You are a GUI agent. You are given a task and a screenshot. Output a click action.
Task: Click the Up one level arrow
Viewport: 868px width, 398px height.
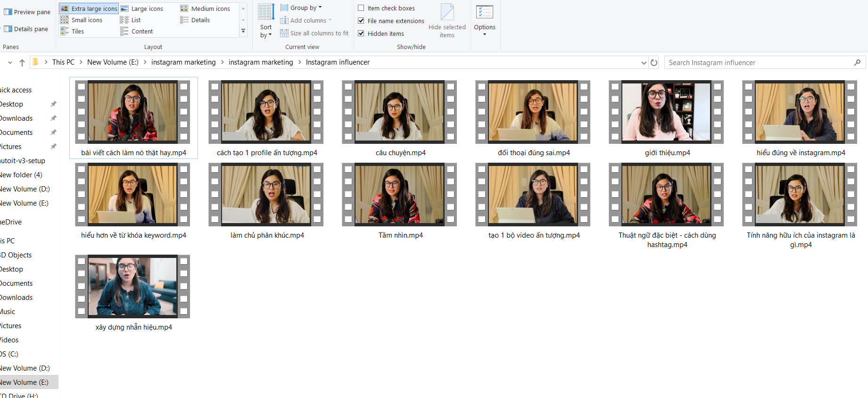(22, 62)
